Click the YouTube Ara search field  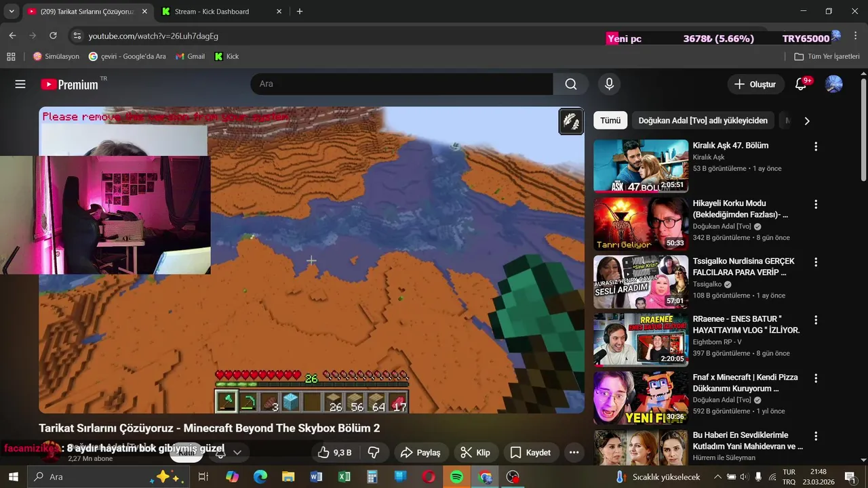[x=401, y=84]
